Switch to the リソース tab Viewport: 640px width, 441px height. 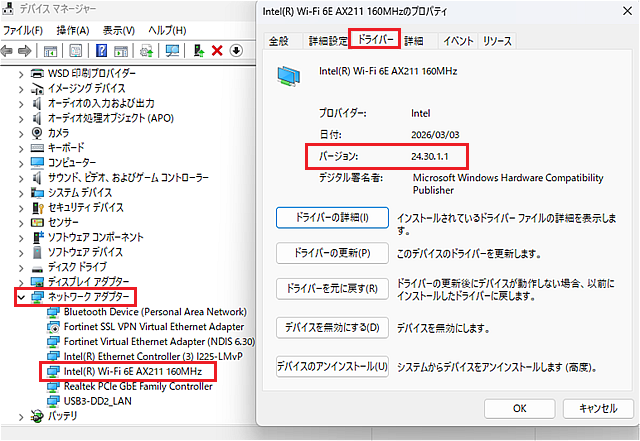pos(497,41)
